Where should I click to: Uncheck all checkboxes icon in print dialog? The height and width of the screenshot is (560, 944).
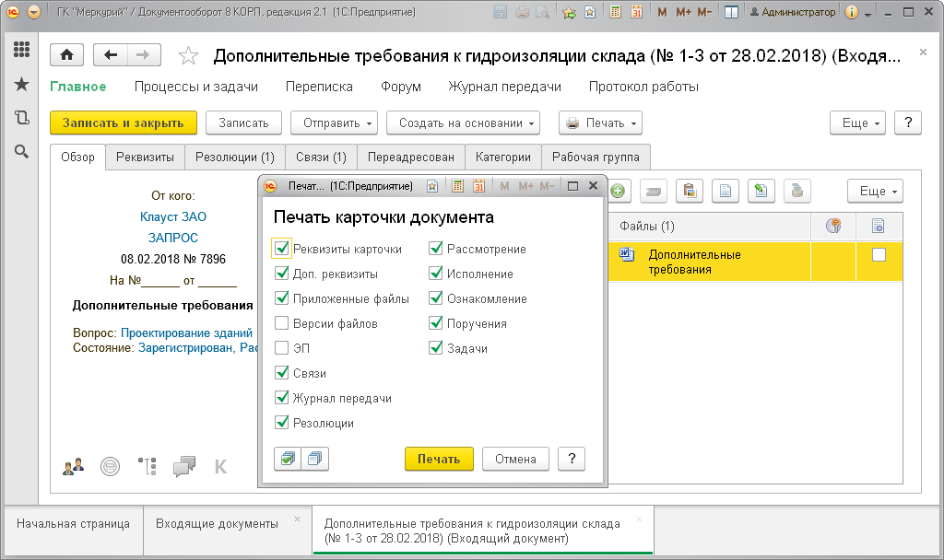pyautogui.click(x=315, y=459)
